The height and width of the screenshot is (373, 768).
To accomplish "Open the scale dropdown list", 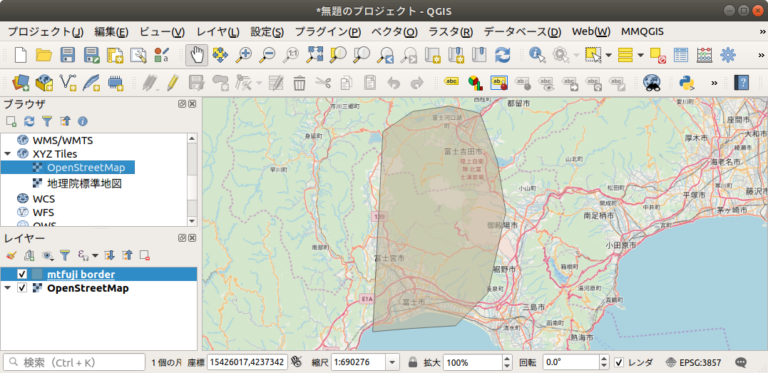I will 392,363.
